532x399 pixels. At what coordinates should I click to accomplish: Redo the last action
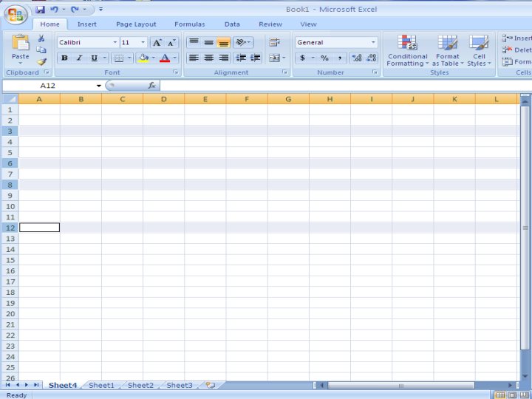coord(75,10)
